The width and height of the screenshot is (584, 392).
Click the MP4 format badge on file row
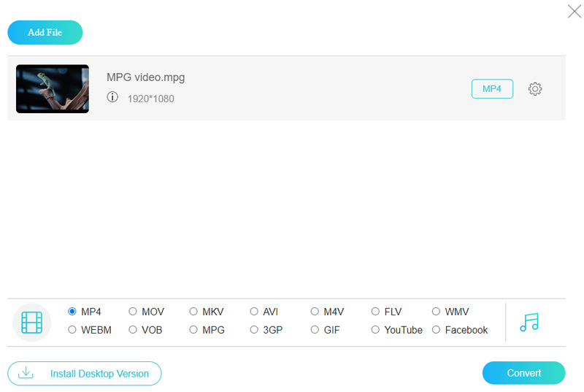point(492,89)
